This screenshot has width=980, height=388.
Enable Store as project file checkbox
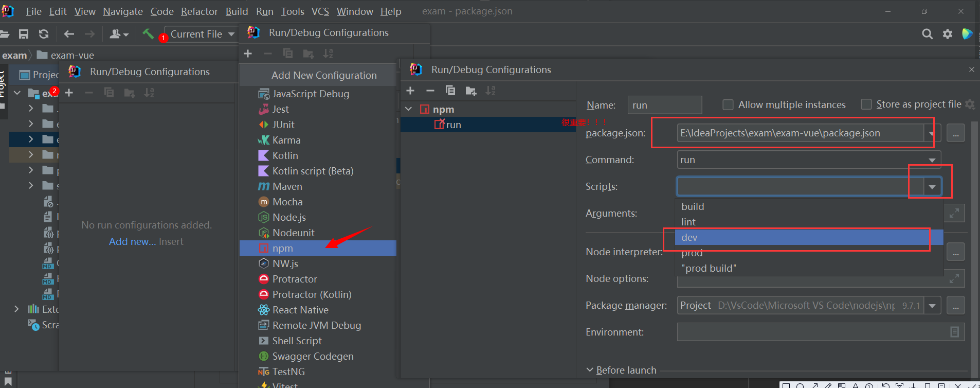coord(866,104)
